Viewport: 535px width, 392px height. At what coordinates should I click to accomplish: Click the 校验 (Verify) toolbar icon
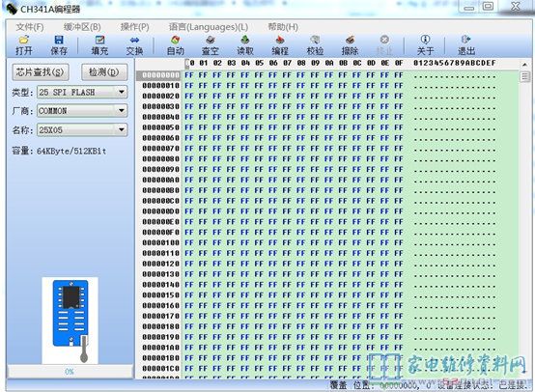point(315,45)
